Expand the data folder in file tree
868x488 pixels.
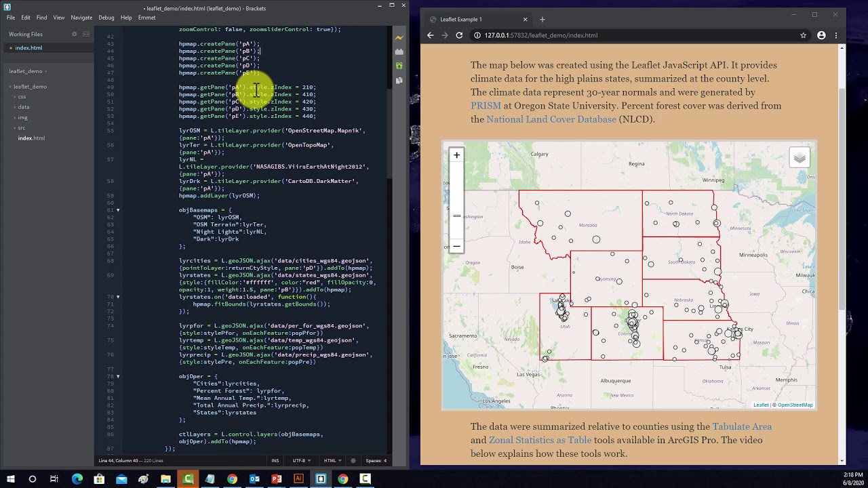tap(24, 107)
